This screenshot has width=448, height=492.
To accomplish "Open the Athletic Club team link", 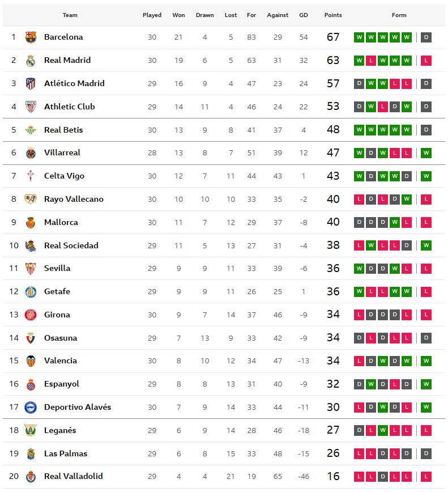I will (69, 107).
